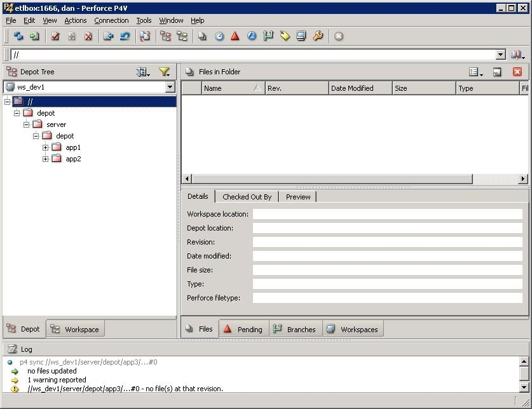Select the Files tab at bottom
Viewport: 532px width, 409px height.
click(x=200, y=329)
